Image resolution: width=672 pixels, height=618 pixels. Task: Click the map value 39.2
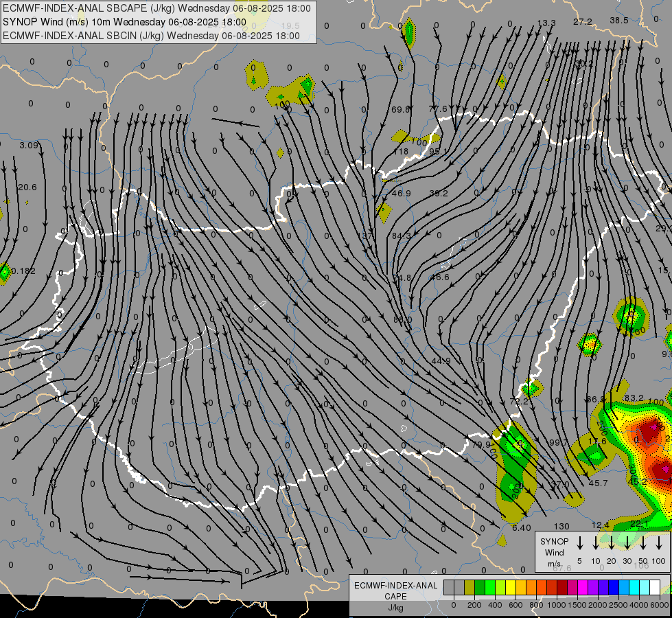[x=439, y=194]
